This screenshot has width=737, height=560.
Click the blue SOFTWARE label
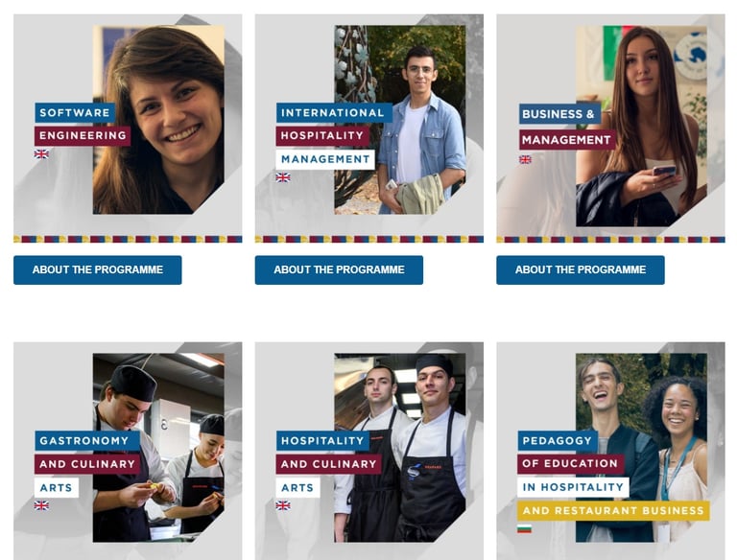tap(75, 113)
